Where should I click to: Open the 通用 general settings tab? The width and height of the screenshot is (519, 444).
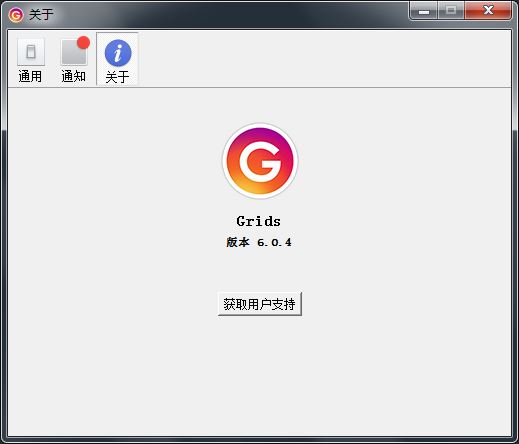tap(30, 60)
